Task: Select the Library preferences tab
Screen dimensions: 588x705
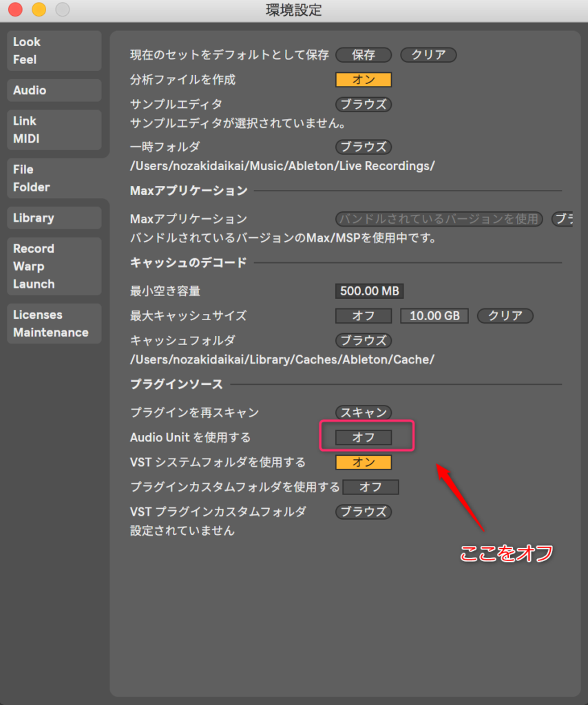Action: [54, 218]
